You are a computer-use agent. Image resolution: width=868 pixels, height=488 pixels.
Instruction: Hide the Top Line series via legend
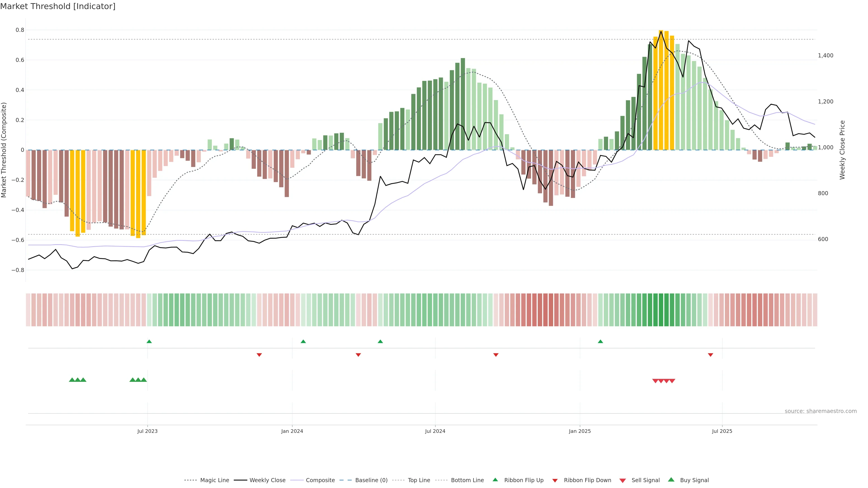pos(419,480)
